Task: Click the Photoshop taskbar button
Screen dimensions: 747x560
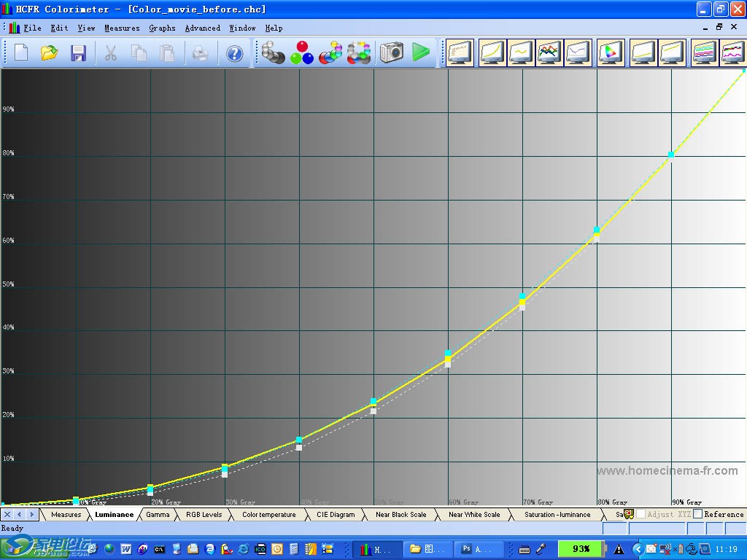Action: click(475, 549)
